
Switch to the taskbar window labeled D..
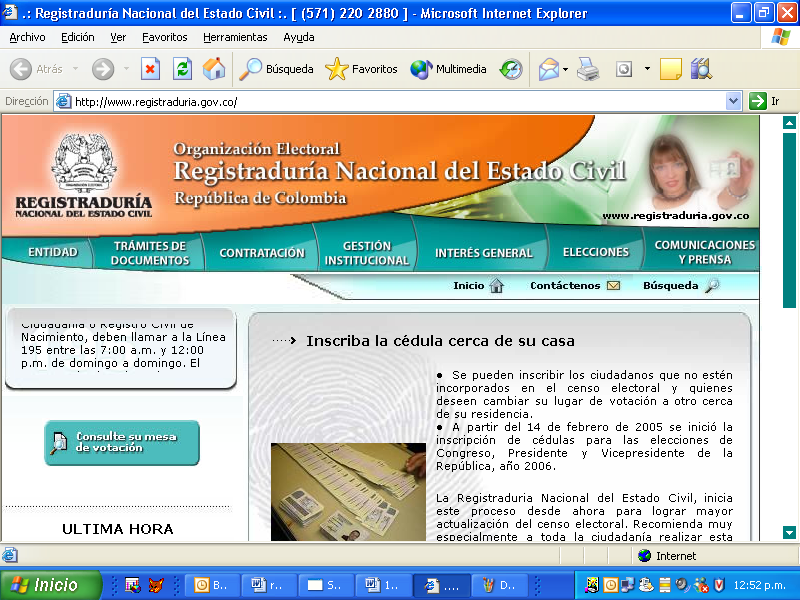[498, 585]
